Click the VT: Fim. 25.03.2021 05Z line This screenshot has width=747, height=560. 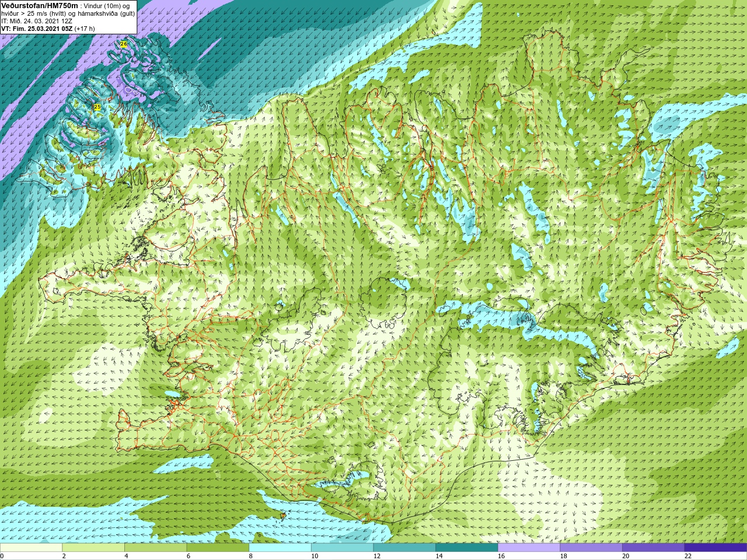click(48, 29)
